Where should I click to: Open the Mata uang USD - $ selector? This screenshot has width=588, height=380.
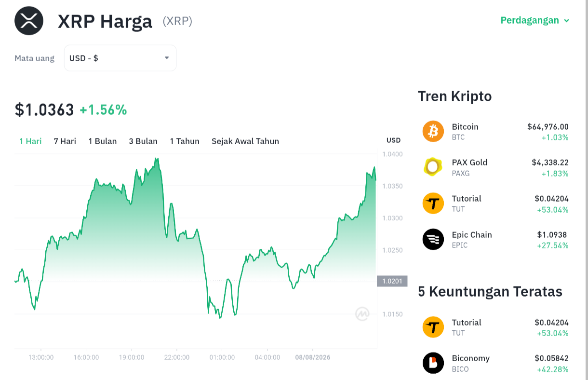[x=120, y=58]
